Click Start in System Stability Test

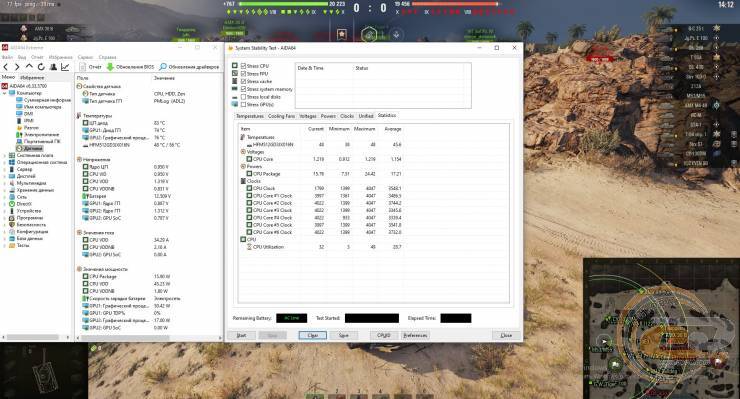241,335
